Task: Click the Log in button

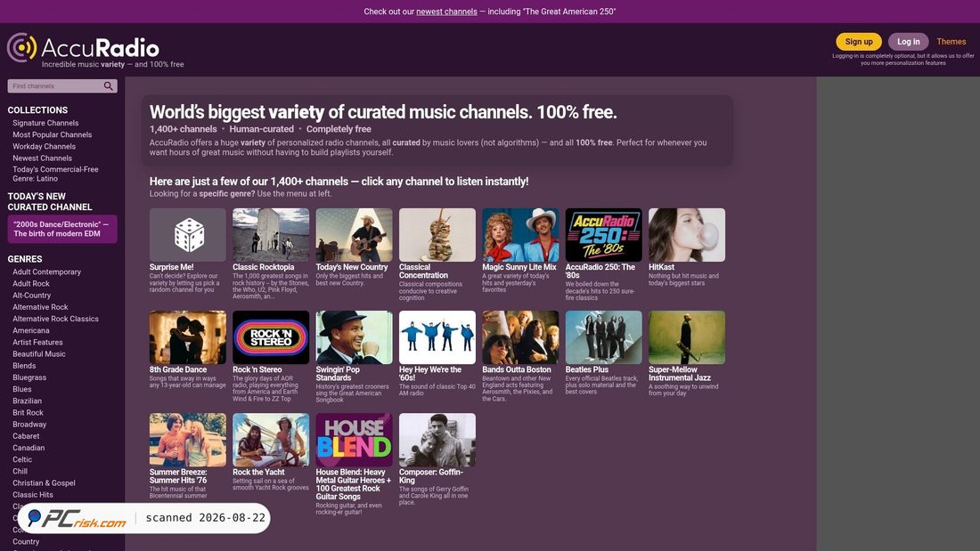Action: click(908, 42)
